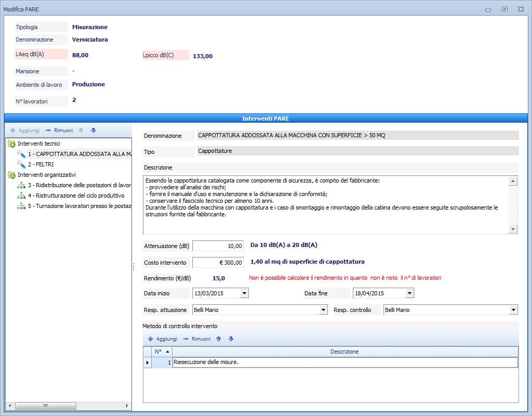Click the tree's horizontal scrollbar thumb
This screenshot has width=532, height=416.
point(46,406)
